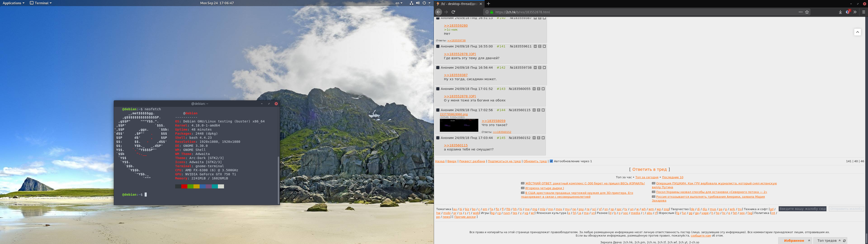868x244 pixels.
Task: Click post number #143 in post header
Action: point(501,89)
